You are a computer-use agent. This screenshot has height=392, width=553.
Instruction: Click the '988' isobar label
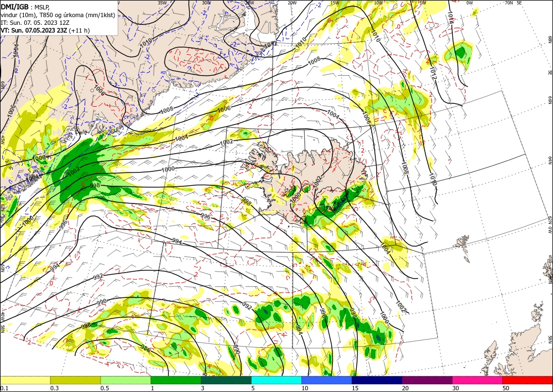[x=86, y=326]
